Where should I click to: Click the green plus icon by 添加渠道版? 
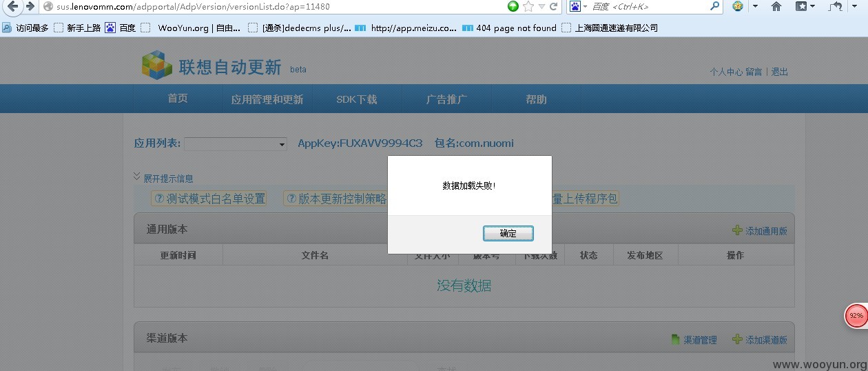click(737, 339)
